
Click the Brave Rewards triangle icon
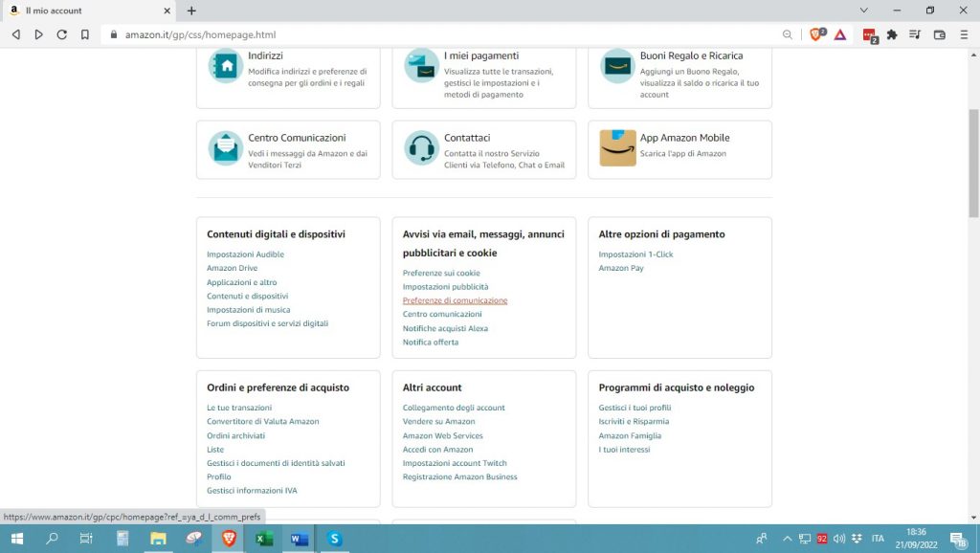(839, 34)
